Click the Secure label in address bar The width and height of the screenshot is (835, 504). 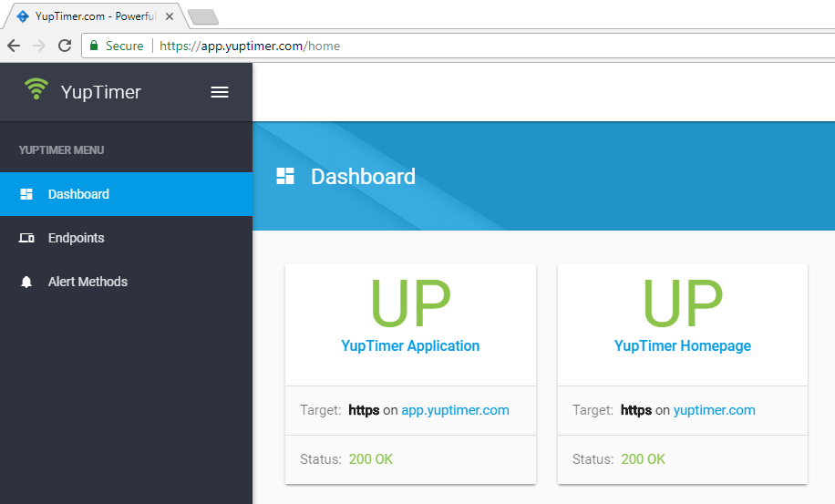pyautogui.click(x=124, y=46)
